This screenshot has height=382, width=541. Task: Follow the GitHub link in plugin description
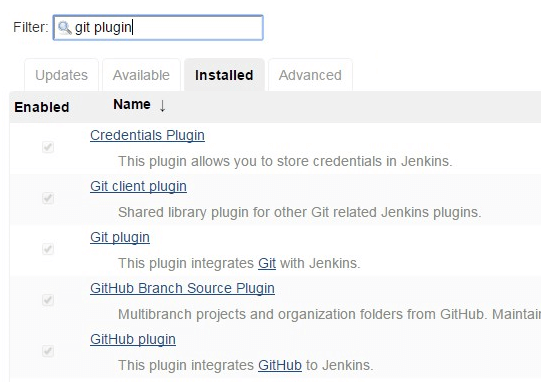pyautogui.click(x=280, y=365)
